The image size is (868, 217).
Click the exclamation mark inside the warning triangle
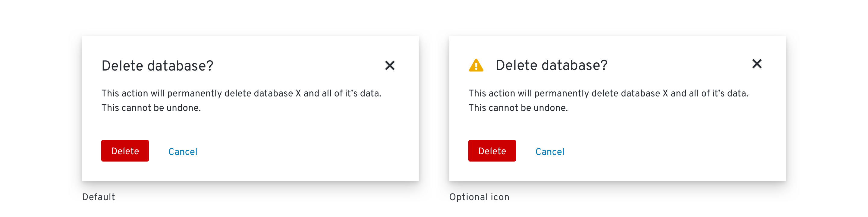point(476,66)
